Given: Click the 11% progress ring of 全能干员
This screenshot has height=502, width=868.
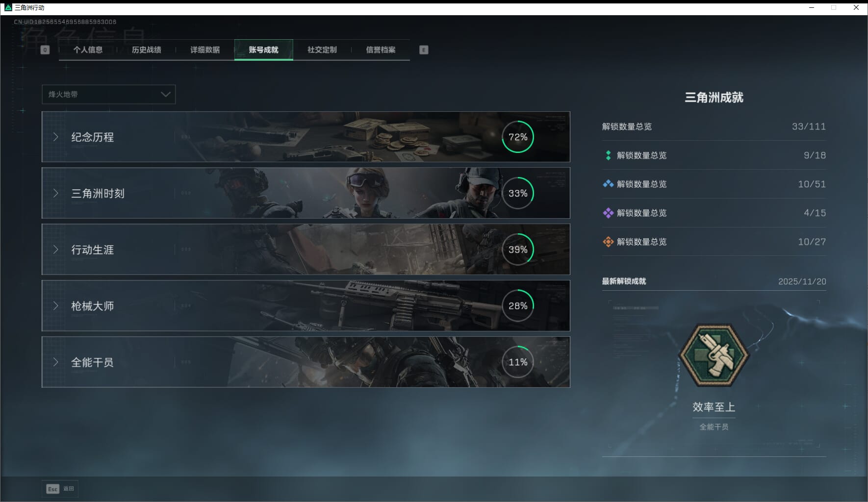Looking at the screenshot, I should (518, 362).
